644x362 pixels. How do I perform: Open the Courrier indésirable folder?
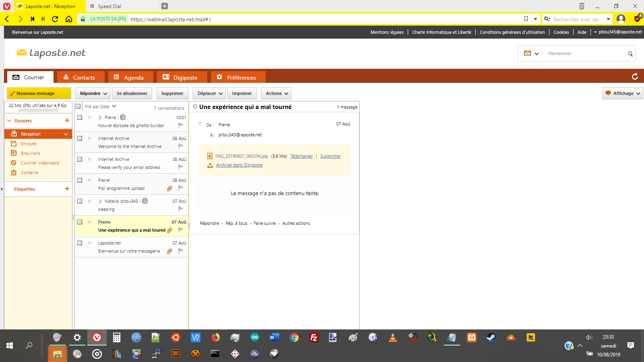click(40, 163)
